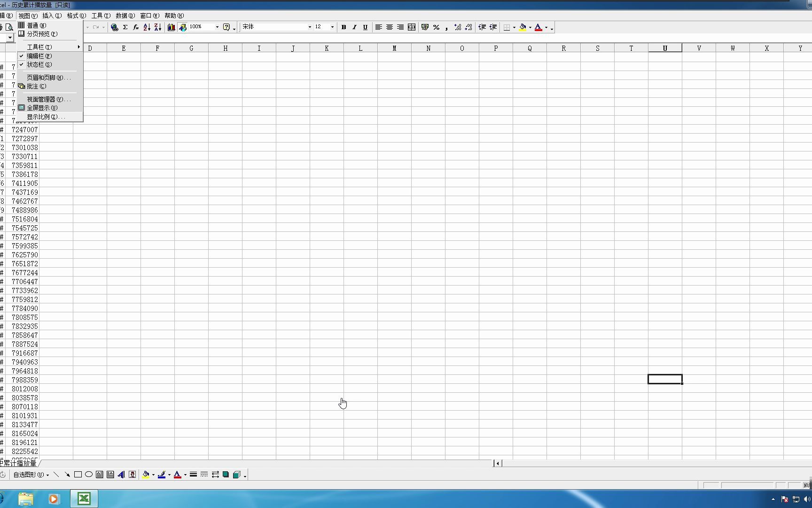Choose 分页预览 page break preview
Viewport: 812px width, 508px height.
[50, 34]
